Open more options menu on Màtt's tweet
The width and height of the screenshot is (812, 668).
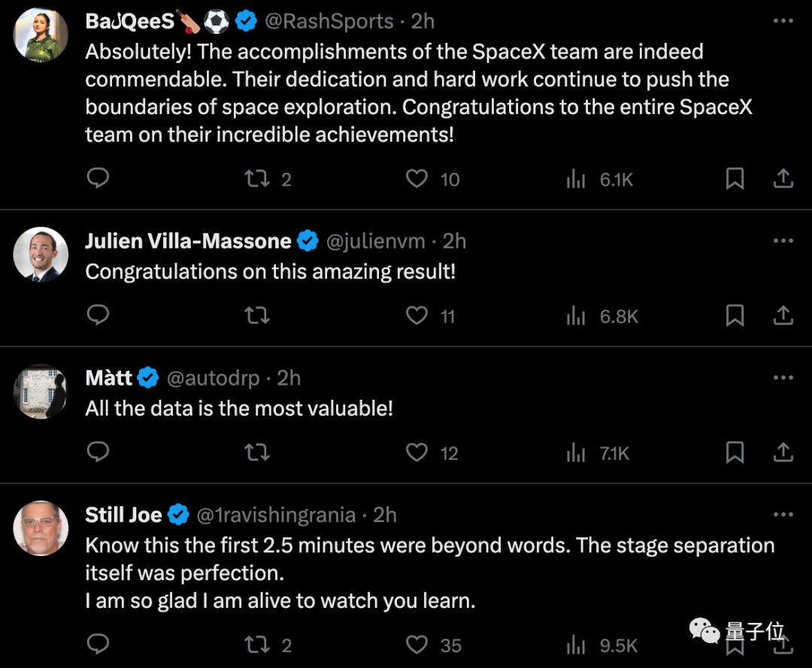pos(783,378)
